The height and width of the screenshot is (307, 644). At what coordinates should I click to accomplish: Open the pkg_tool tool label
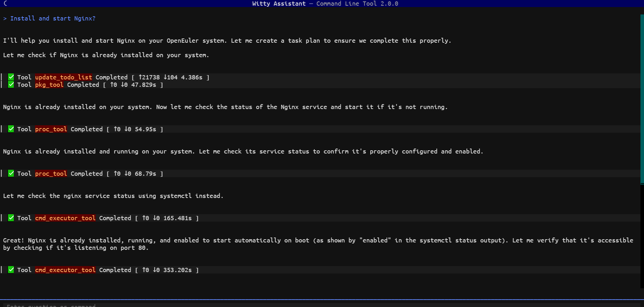(x=49, y=85)
